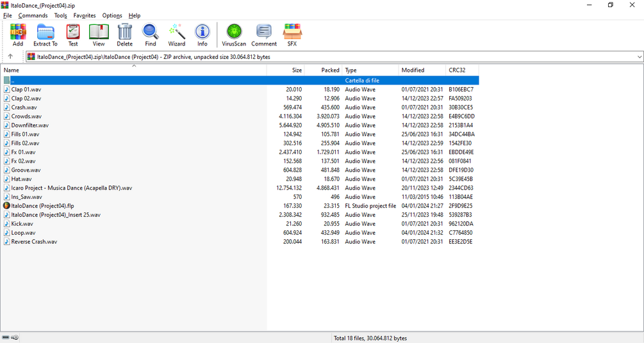This screenshot has height=343, width=644.
Task: Open the File menu
Action: click(x=8, y=15)
